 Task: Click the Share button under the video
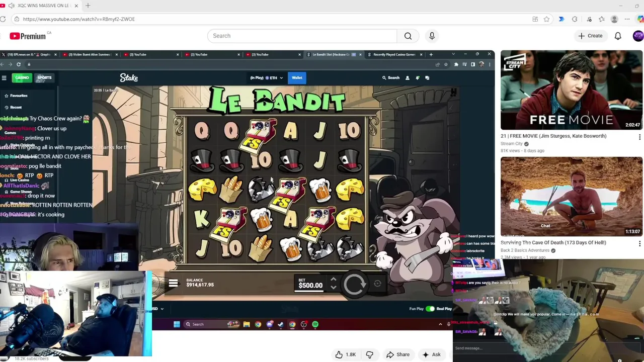pos(398,354)
